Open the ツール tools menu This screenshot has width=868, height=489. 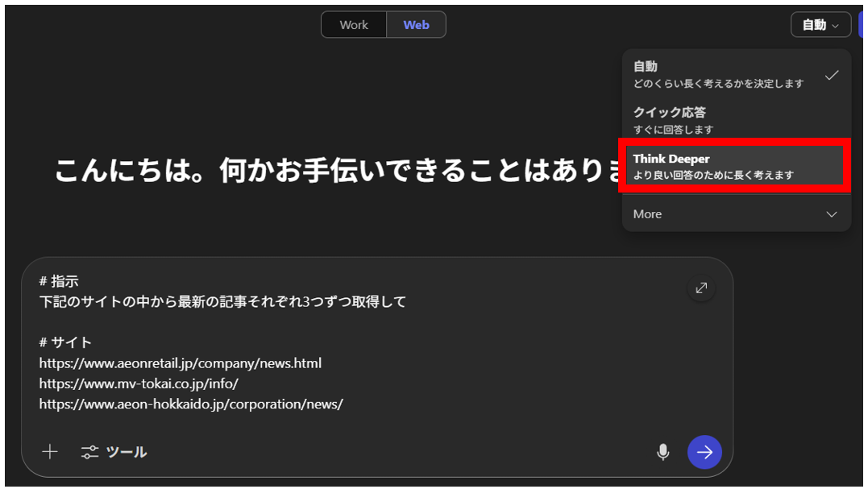click(x=114, y=452)
